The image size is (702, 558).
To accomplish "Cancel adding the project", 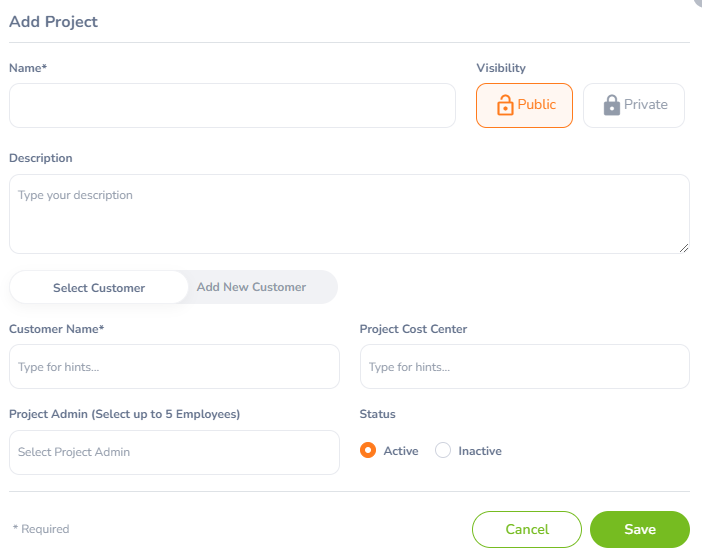I will coord(527,529).
